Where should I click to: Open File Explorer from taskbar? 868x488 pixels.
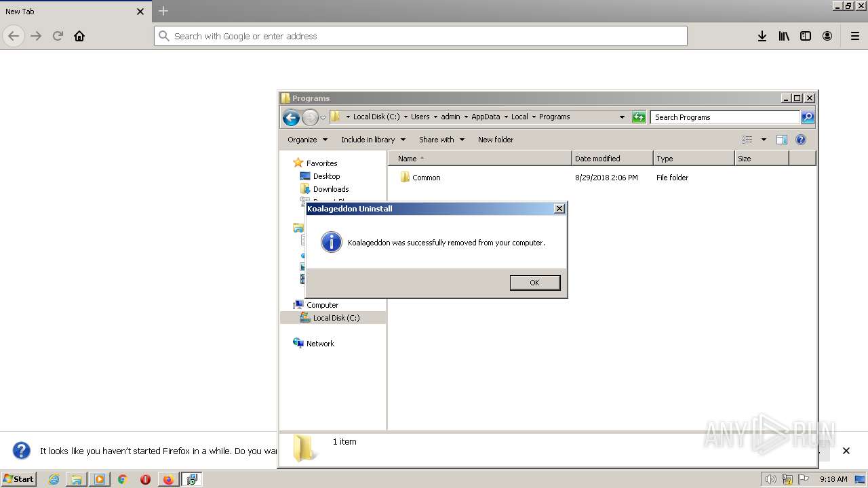(x=77, y=479)
